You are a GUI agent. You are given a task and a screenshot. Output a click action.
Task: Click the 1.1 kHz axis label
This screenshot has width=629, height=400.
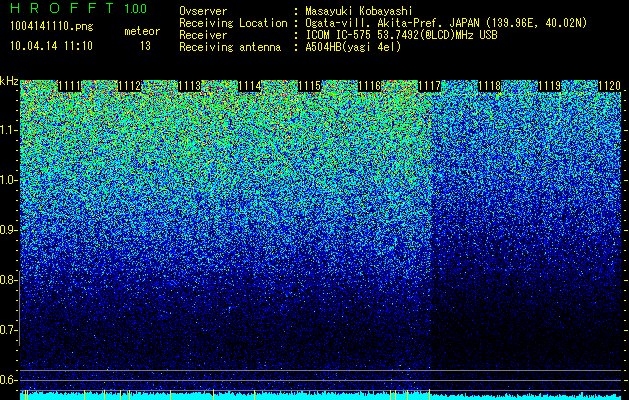click(x=7, y=130)
